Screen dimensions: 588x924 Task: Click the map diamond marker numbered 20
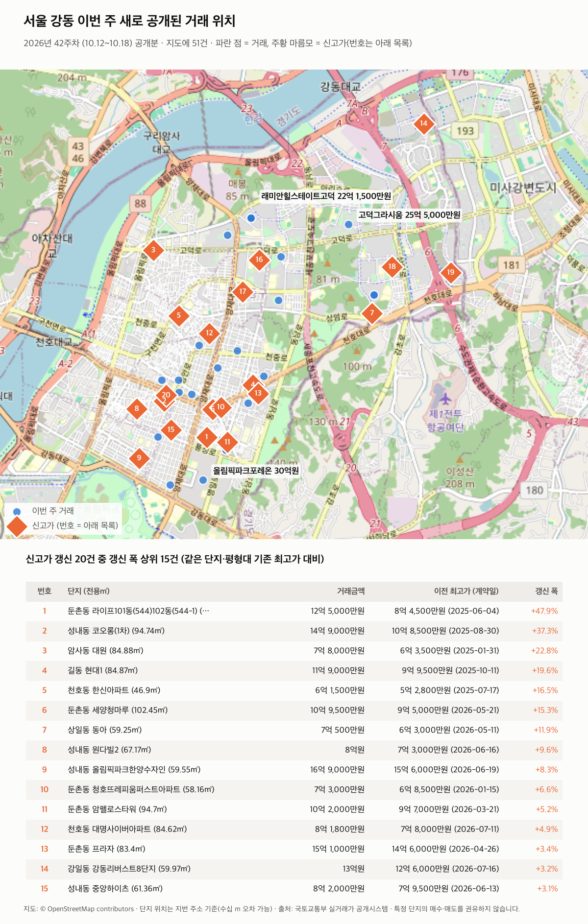pos(166,395)
